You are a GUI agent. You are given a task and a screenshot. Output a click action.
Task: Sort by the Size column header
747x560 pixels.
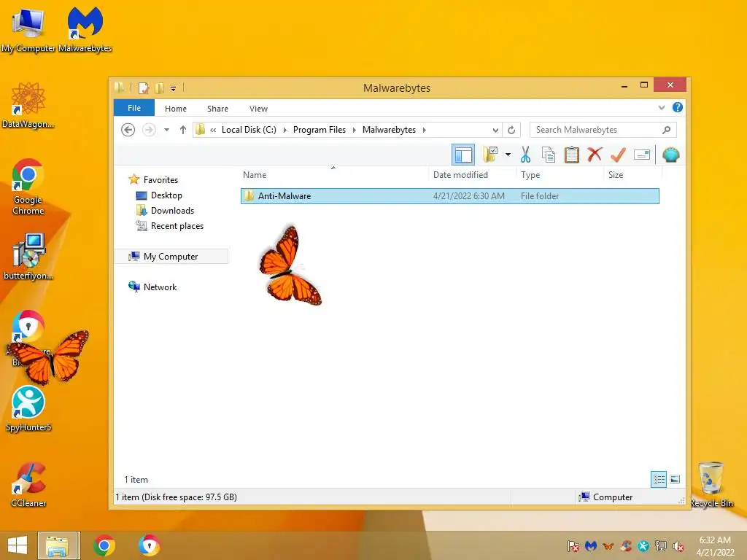click(616, 175)
